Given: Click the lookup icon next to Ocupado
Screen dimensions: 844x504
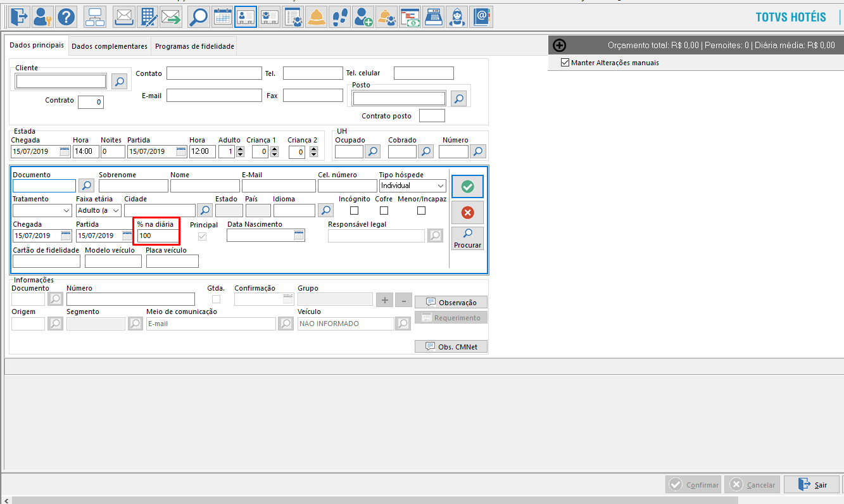Looking at the screenshot, I should [x=373, y=151].
